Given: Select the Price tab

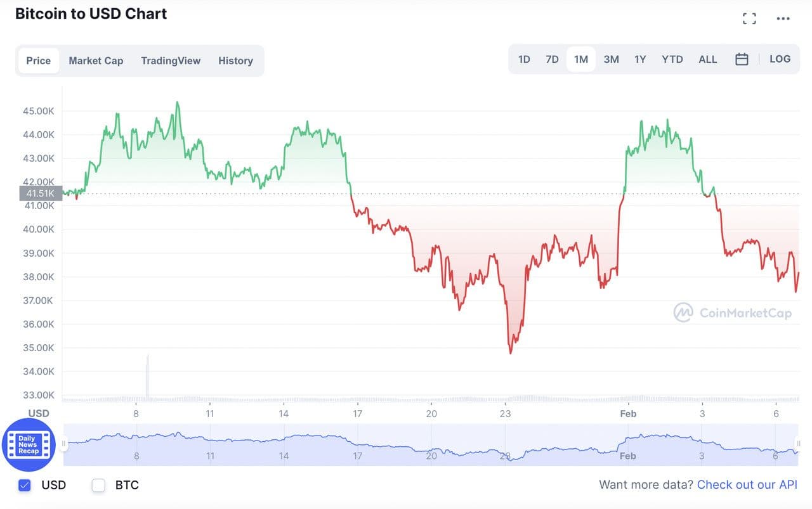Looking at the screenshot, I should point(38,61).
